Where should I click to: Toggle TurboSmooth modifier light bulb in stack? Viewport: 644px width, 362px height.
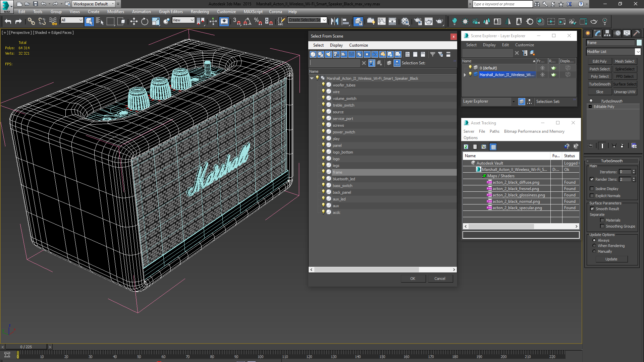(591, 101)
